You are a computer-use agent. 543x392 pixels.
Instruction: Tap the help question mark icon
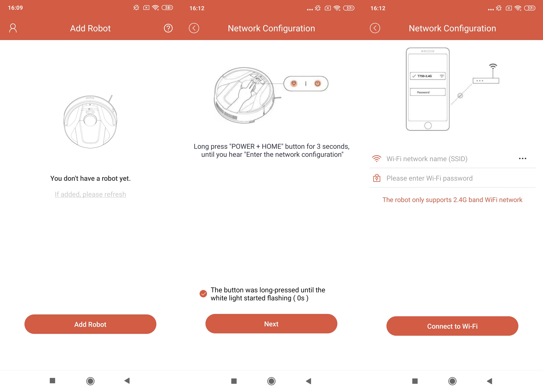[x=168, y=28]
